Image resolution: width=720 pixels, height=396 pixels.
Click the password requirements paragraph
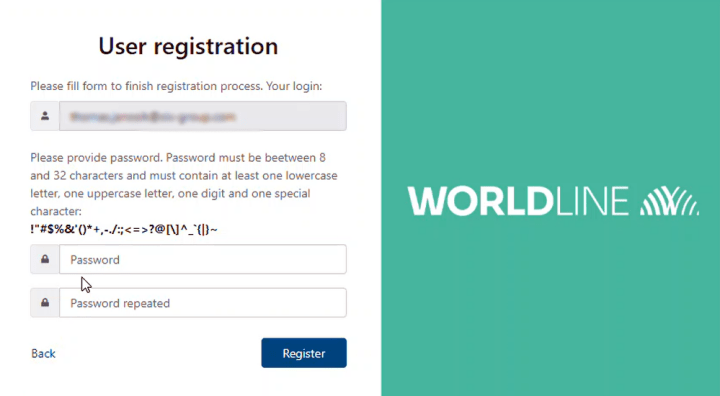click(184, 184)
